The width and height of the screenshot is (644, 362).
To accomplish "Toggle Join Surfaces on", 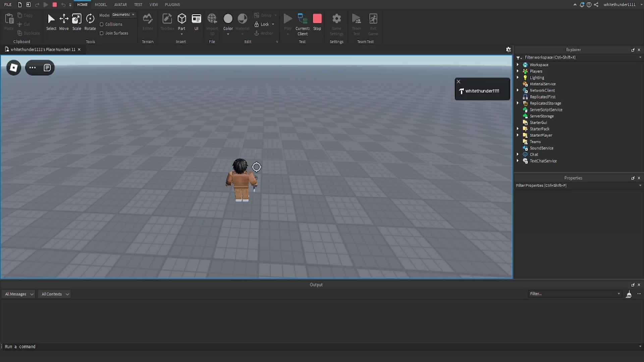I will 102,33.
